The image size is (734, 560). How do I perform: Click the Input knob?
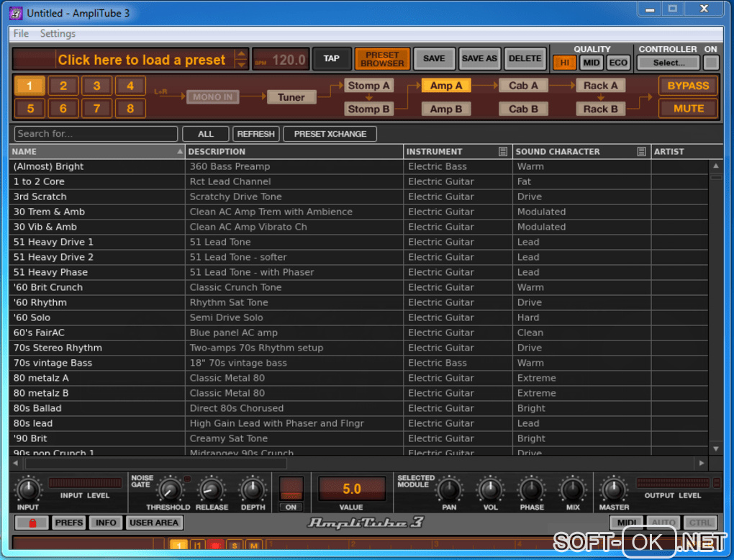click(28, 489)
